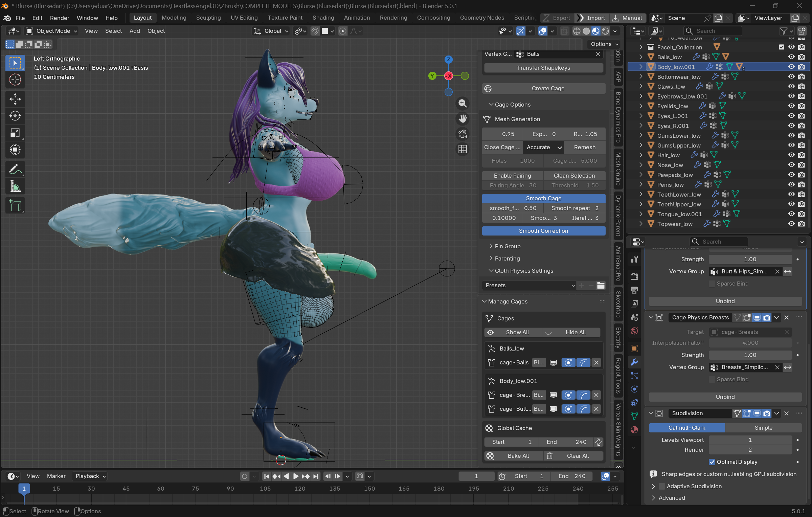Delete the Cage Physics Breasts modifier

pos(787,318)
